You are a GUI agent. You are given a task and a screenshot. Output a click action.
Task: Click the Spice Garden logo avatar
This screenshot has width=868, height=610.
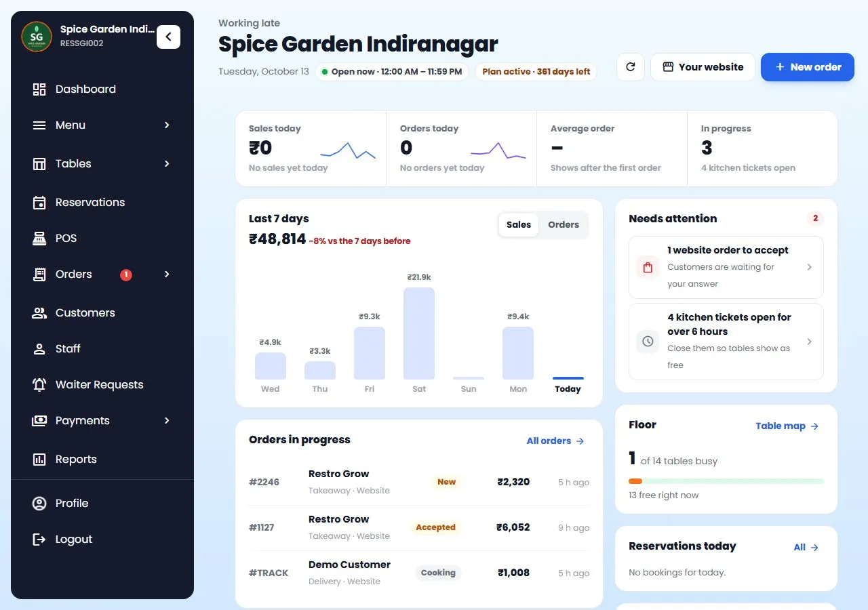click(x=37, y=37)
